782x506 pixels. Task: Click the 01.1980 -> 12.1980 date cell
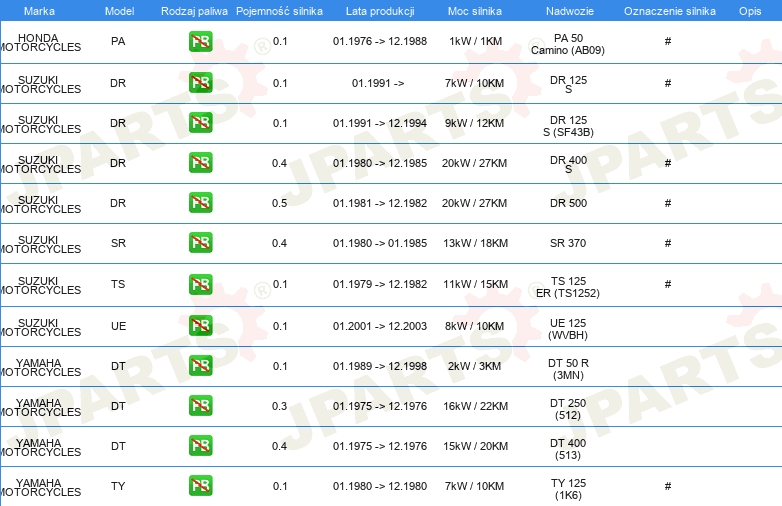coord(380,486)
